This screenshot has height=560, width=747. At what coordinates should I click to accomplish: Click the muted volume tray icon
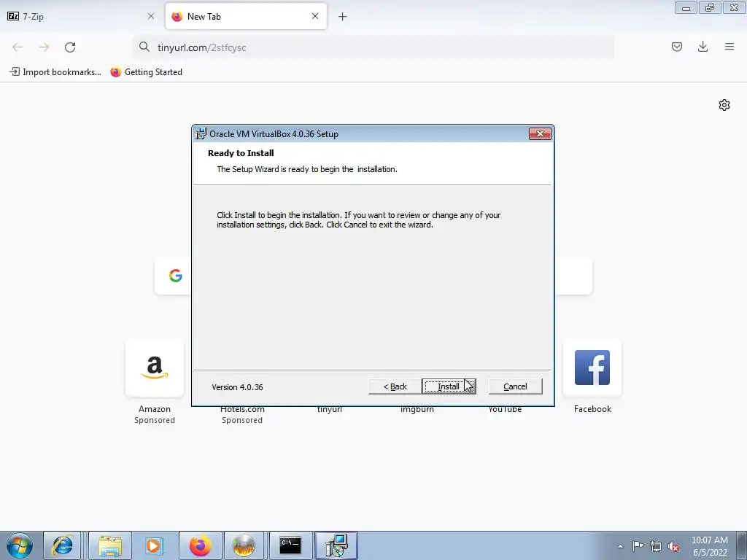coord(673,546)
